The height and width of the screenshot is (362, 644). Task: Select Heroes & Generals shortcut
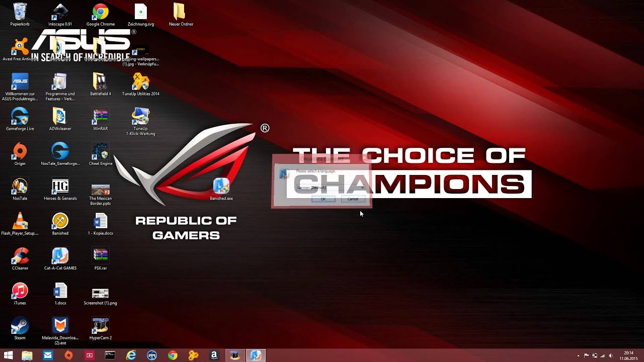click(60, 189)
